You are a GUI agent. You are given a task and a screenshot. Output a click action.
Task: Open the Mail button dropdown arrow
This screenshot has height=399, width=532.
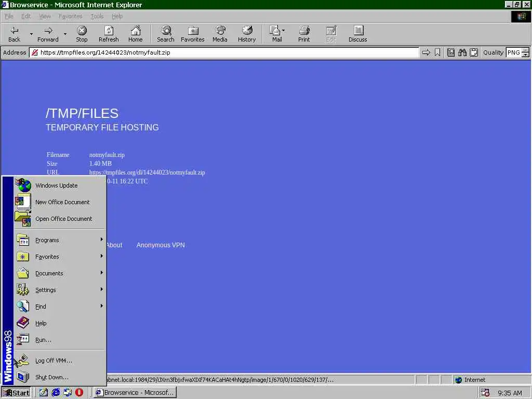pyautogui.click(x=283, y=31)
